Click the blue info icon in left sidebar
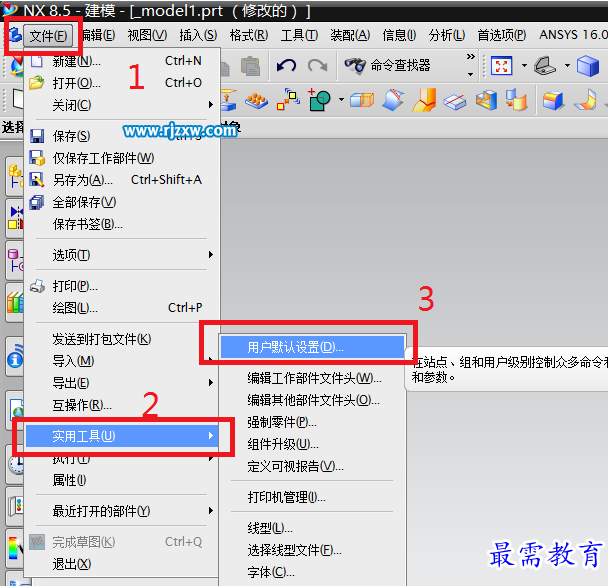The height and width of the screenshot is (586, 611). [x=15, y=358]
